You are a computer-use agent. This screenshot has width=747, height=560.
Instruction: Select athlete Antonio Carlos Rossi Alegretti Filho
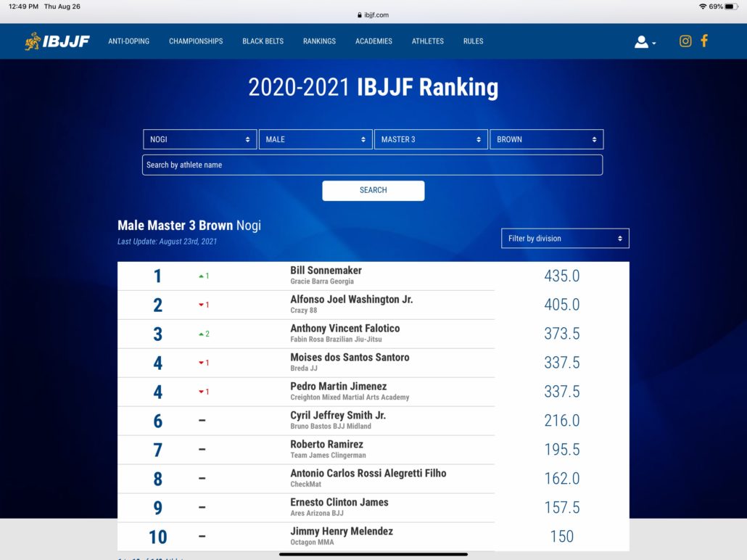368,473
